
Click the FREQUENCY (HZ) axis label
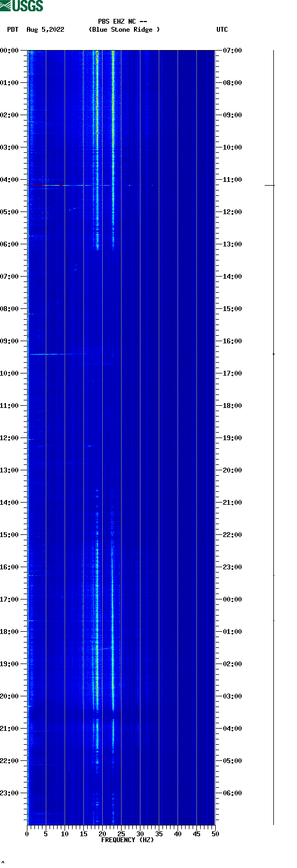click(x=128, y=840)
